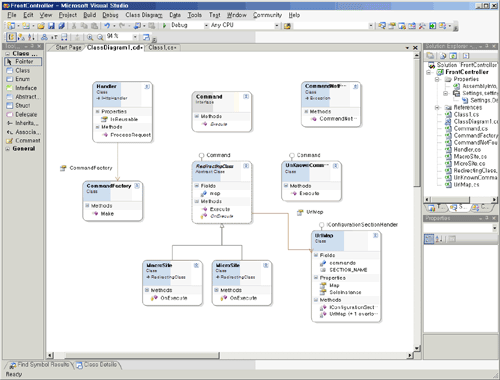This screenshot has height=380, width=500.
Task: Click the UnKnownCommand class shape header
Action: click(x=311, y=171)
